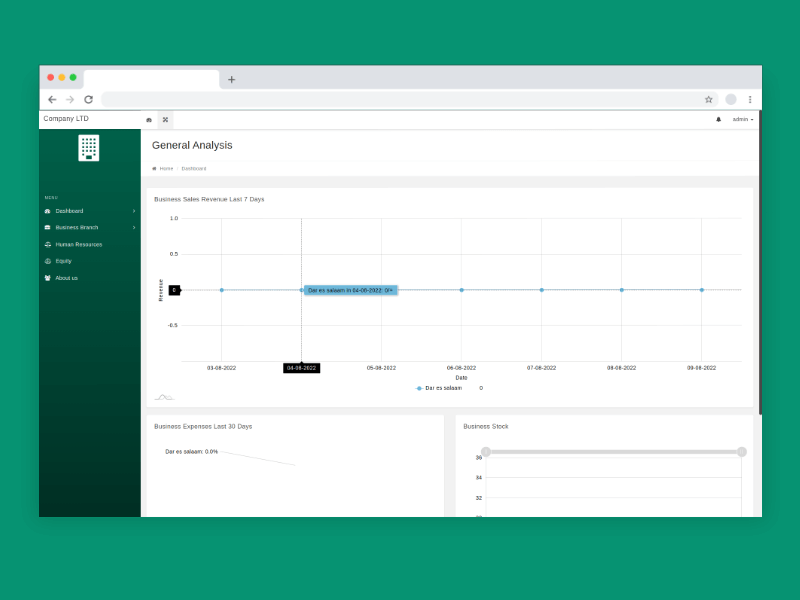The width and height of the screenshot is (800, 600).
Task: Click the right handle of the Business Stock slider
Action: click(x=741, y=452)
